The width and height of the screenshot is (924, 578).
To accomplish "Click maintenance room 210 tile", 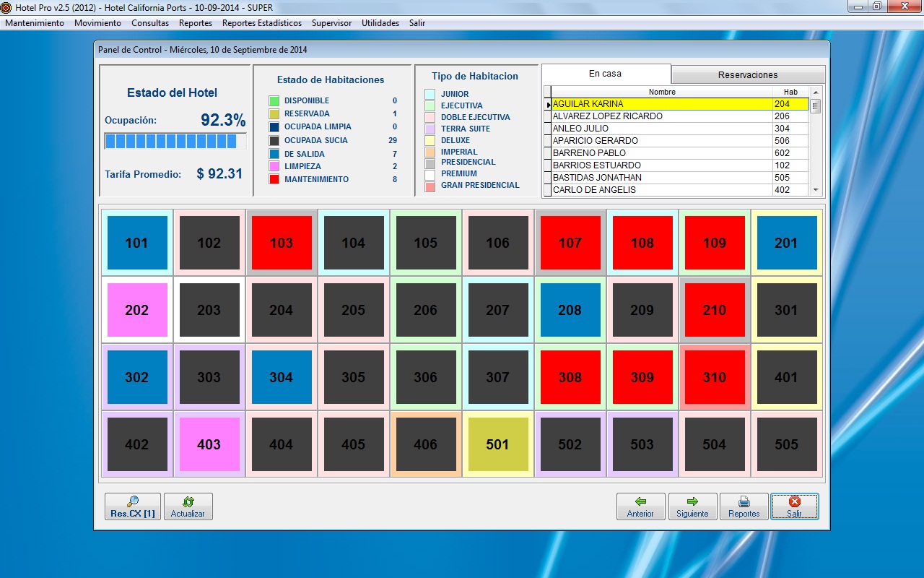I will coord(714,310).
